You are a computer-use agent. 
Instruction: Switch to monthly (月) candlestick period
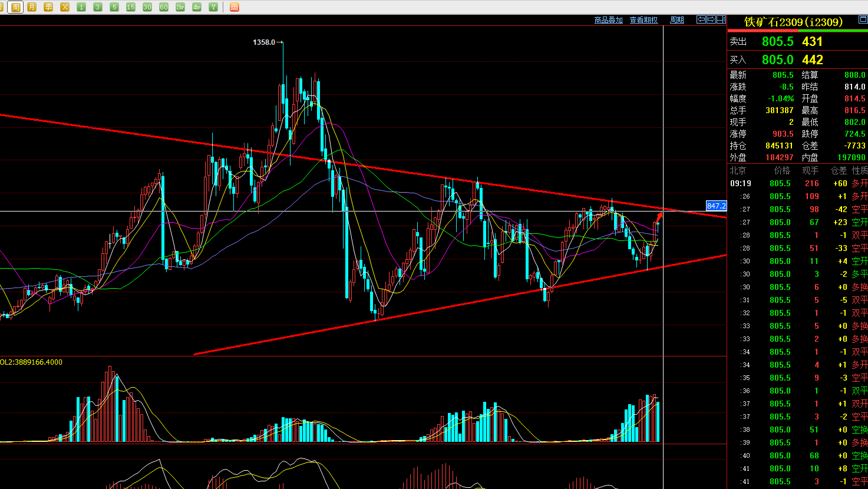[x=32, y=7]
